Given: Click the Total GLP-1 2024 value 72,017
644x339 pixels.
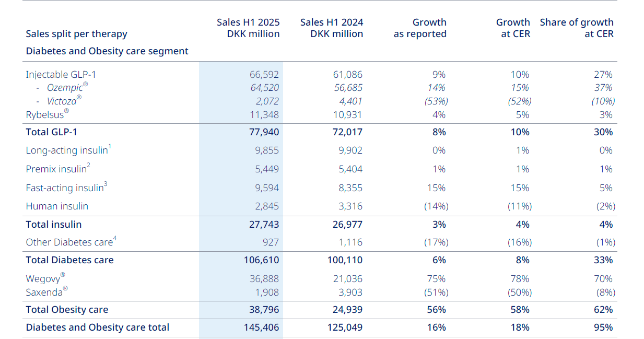Looking at the screenshot, I should pos(348,132).
